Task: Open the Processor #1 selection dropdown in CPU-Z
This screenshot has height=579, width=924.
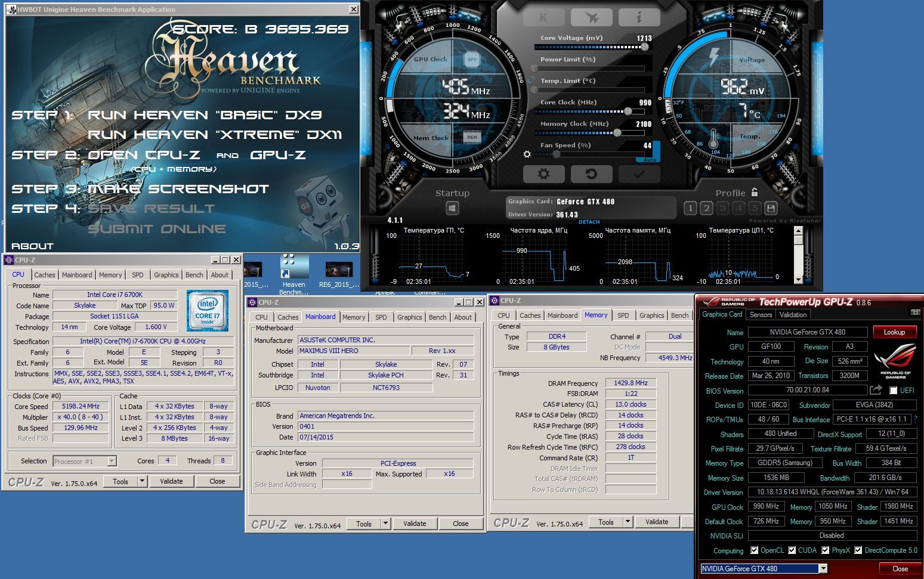Action: (112, 461)
